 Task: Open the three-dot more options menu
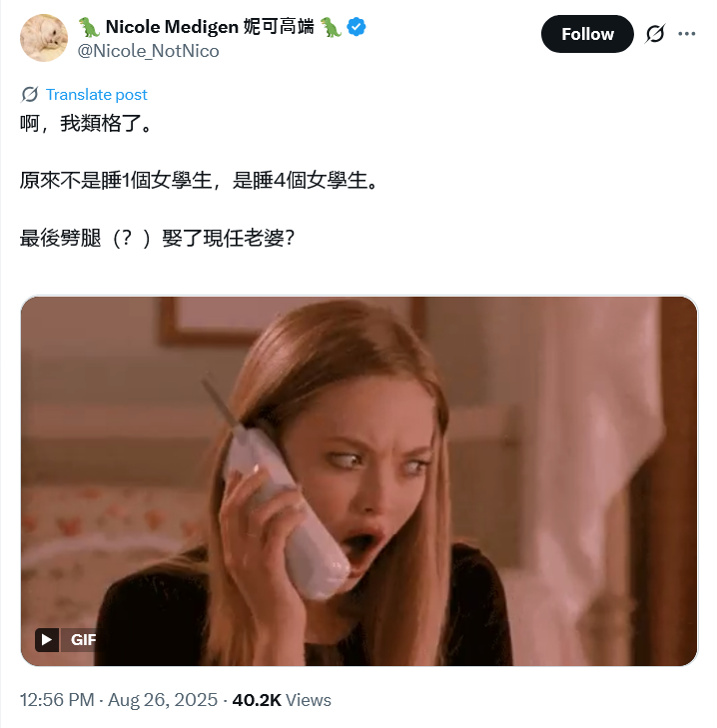pos(686,33)
